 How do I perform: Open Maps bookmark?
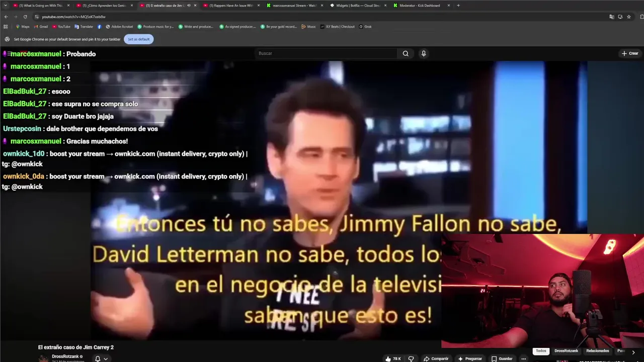(x=23, y=27)
